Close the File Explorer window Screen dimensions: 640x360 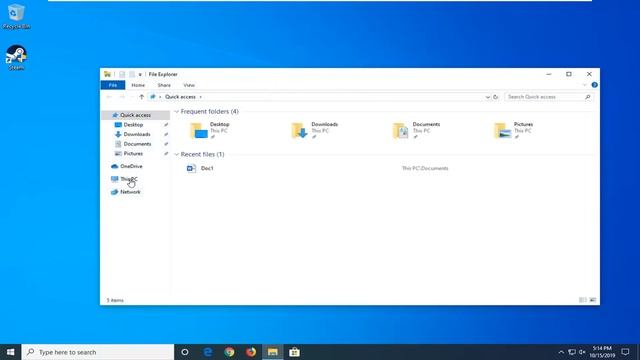click(589, 74)
